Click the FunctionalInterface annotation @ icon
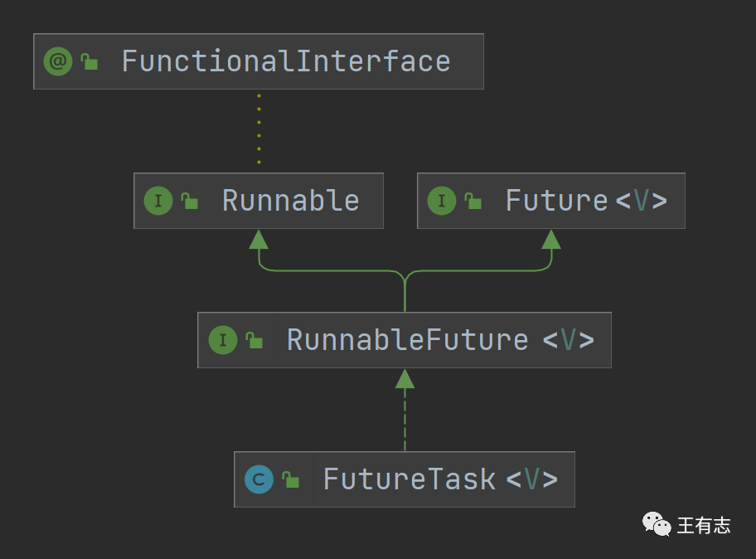Image resolution: width=756 pixels, height=559 pixels. point(59,61)
